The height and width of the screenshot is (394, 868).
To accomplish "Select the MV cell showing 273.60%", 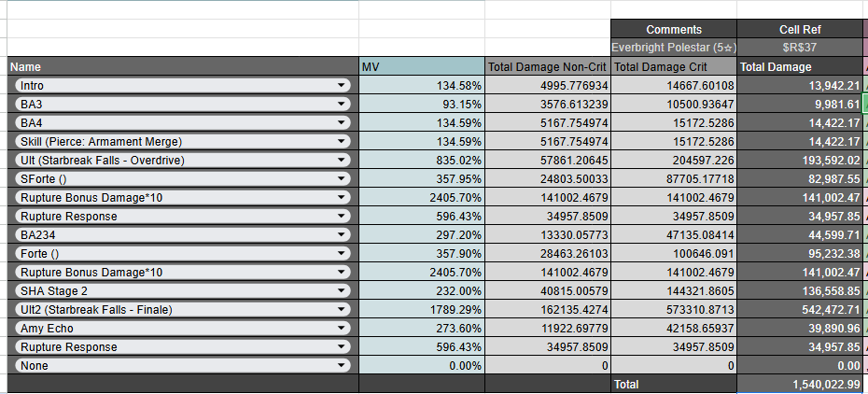I will click(x=422, y=329).
